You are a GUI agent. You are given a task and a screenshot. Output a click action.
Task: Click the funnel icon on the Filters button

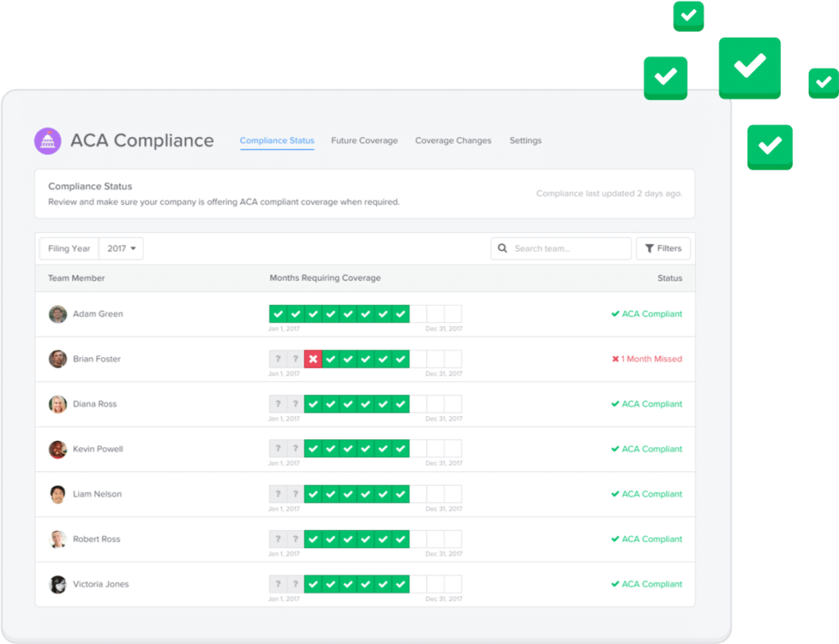(650, 248)
